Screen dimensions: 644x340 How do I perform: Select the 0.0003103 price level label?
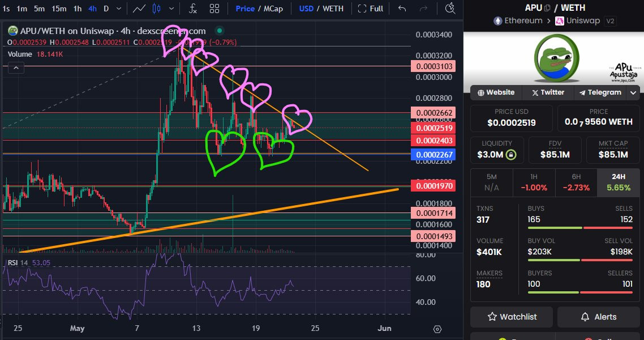click(433, 66)
